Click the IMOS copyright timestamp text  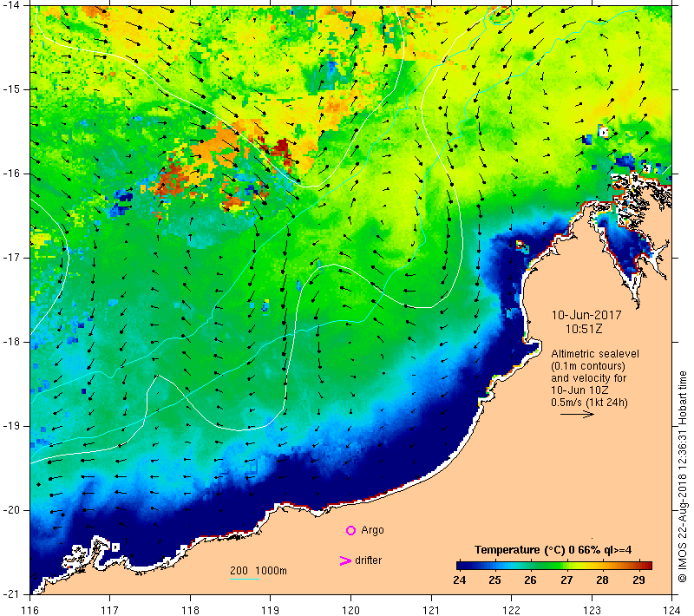682,476
